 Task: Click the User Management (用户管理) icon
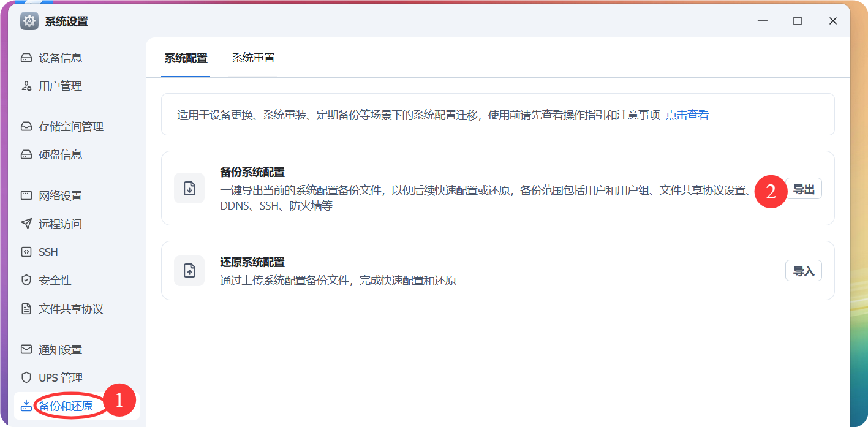[x=26, y=86]
